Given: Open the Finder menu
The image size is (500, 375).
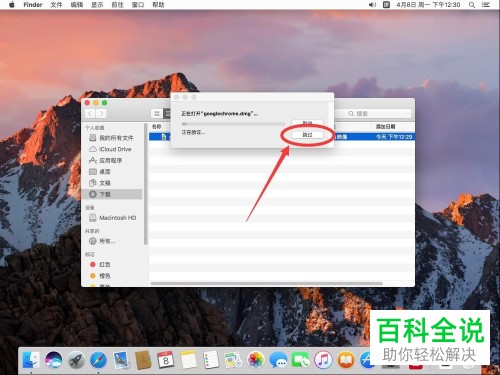Looking at the screenshot, I should [x=33, y=5].
